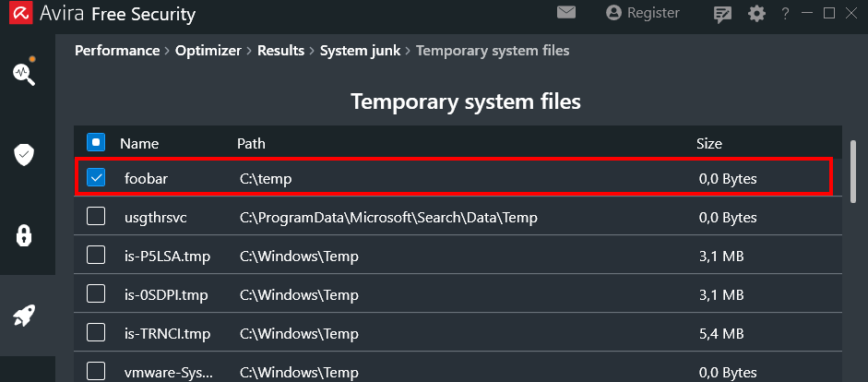Return to Results breadcrumb
The image size is (868, 382).
pos(280,51)
